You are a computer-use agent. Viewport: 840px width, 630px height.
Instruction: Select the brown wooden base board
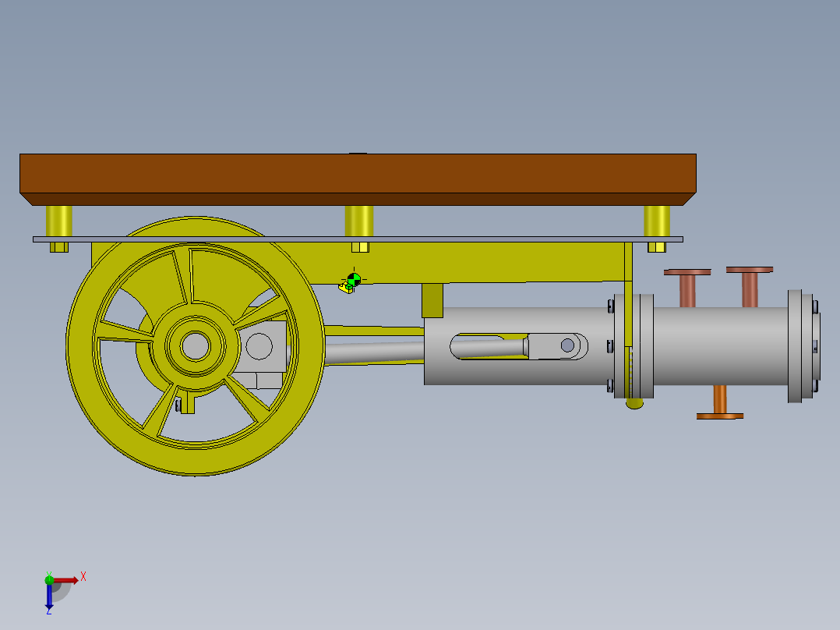pos(358,179)
